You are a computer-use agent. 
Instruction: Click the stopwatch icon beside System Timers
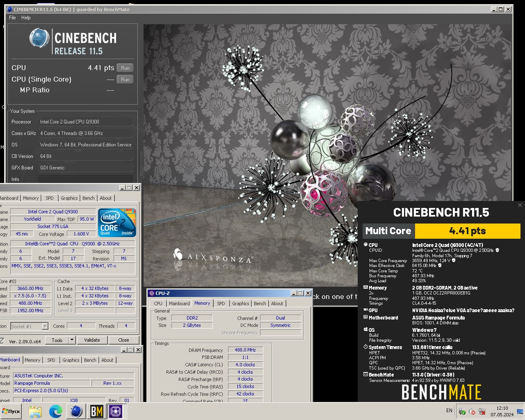[365, 347]
